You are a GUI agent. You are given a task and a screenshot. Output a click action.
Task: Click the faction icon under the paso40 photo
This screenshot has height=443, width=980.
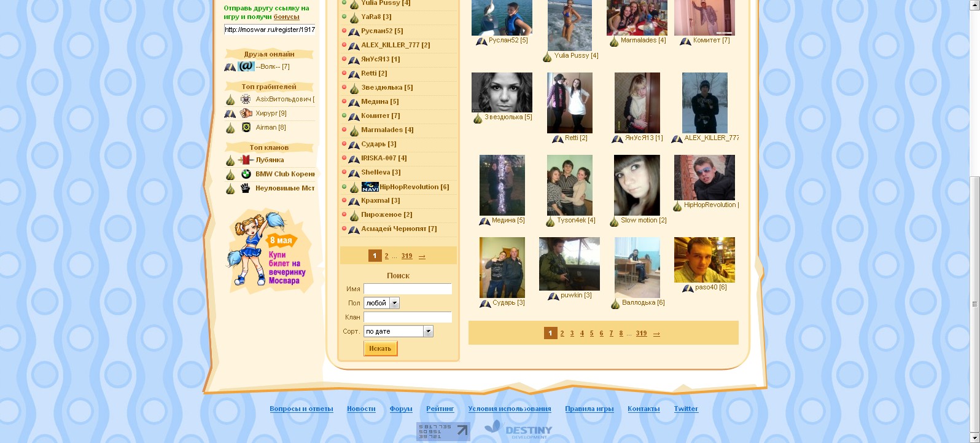(688, 288)
